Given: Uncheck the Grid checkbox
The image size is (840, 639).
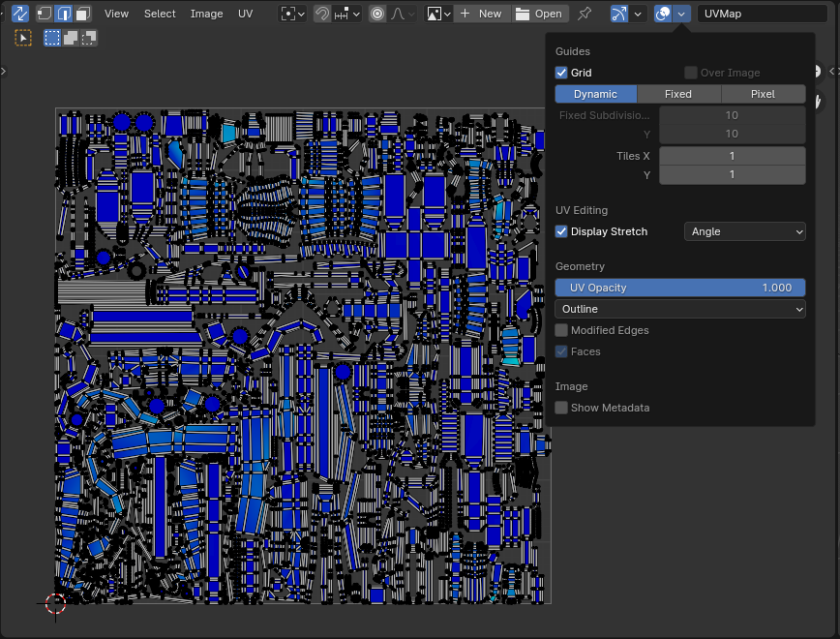Looking at the screenshot, I should point(561,73).
